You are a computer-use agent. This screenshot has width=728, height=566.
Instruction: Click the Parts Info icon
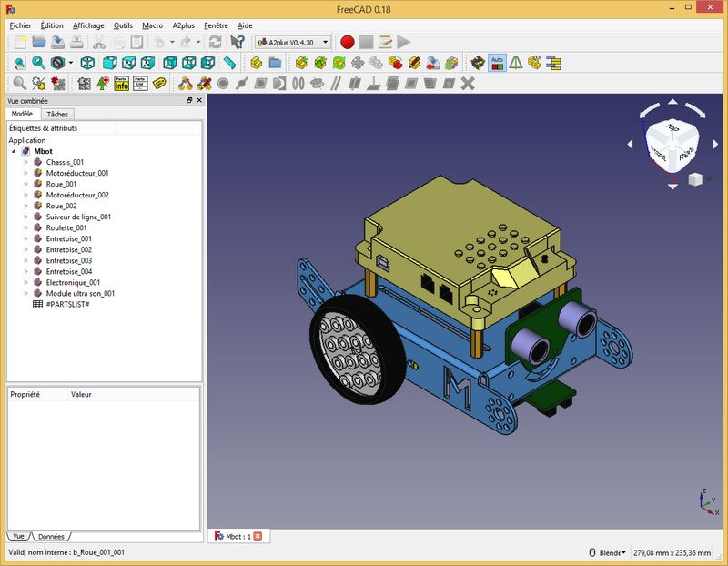(121, 84)
